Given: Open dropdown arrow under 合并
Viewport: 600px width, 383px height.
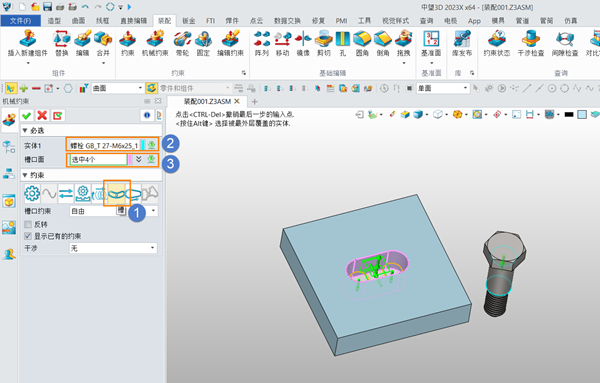Looking at the screenshot, I should [103, 63].
